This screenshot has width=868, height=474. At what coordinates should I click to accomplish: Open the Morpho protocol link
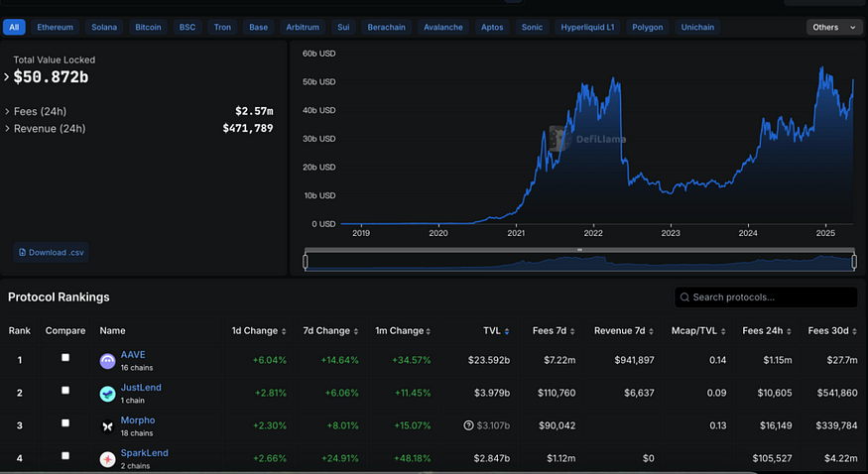(137, 420)
